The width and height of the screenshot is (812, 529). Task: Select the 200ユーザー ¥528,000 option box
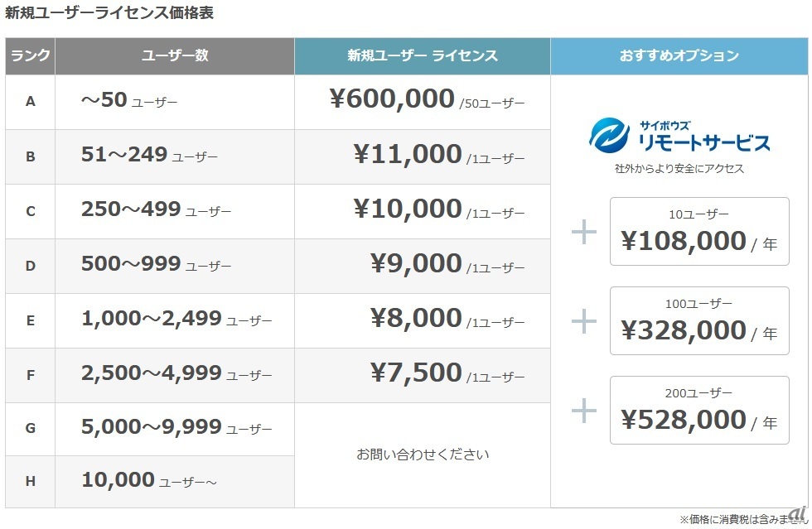[699, 410]
